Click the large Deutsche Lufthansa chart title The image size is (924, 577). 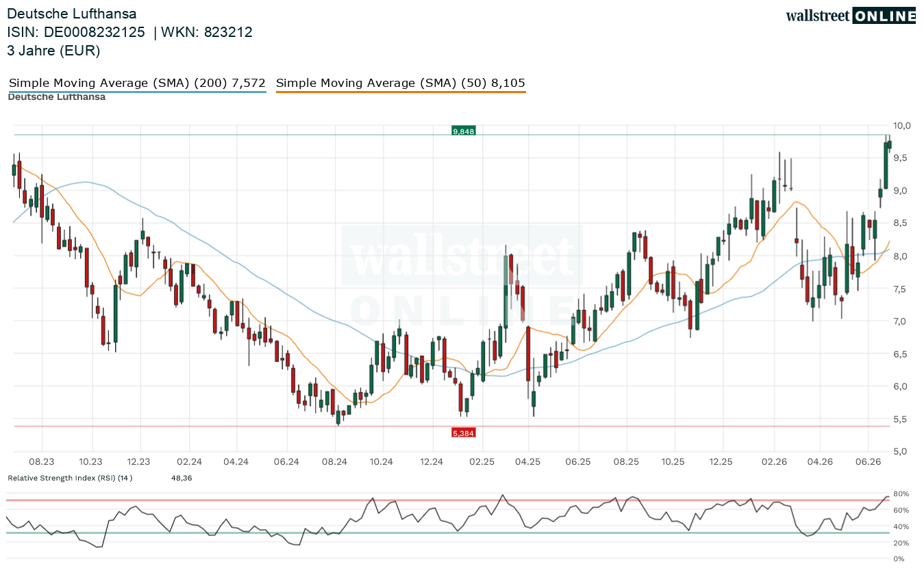(x=72, y=14)
